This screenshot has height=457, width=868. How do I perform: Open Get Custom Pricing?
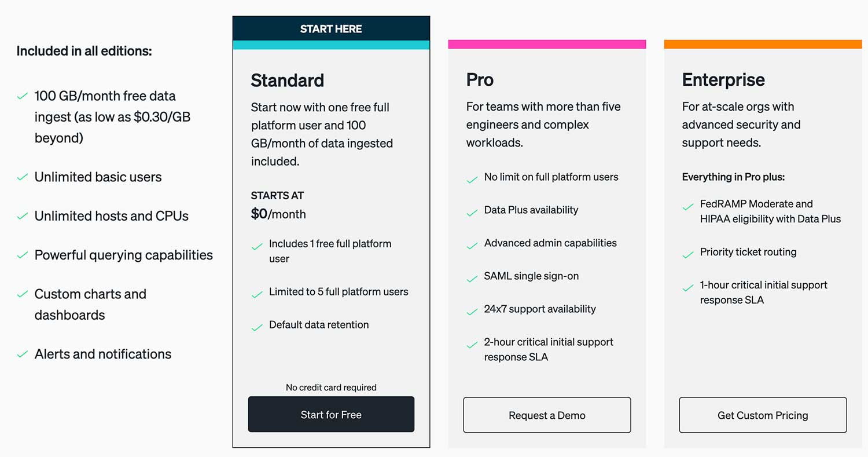[x=763, y=415]
